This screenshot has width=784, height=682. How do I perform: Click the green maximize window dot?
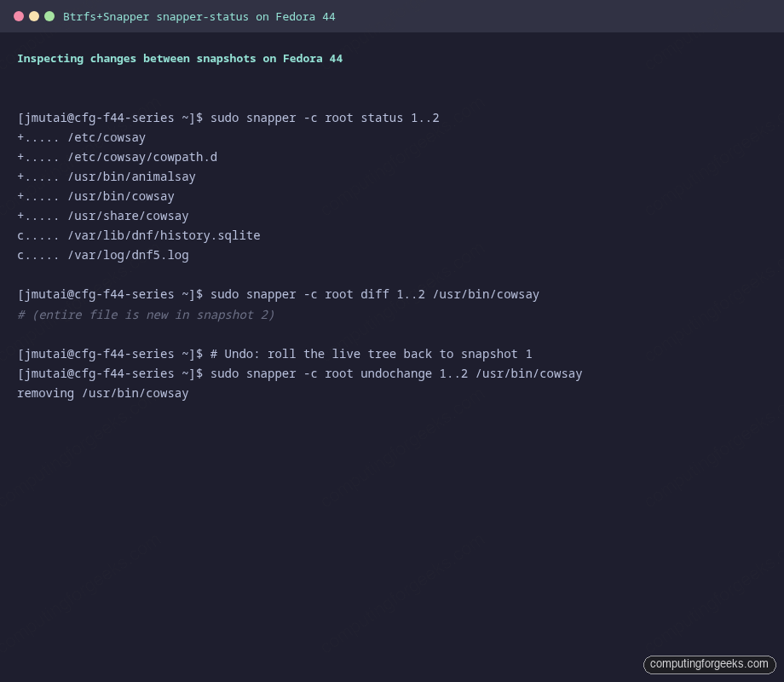click(x=49, y=16)
